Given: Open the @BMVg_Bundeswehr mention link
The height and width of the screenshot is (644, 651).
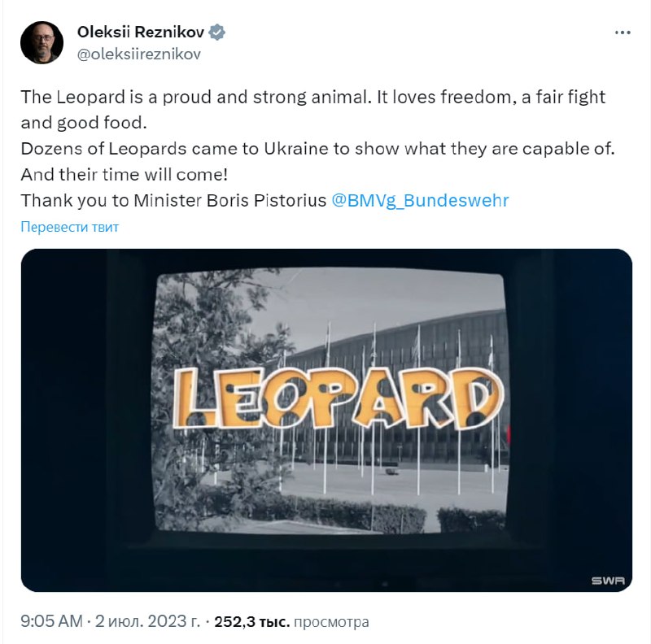Looking at the screenshot, I should click(421, 200).
